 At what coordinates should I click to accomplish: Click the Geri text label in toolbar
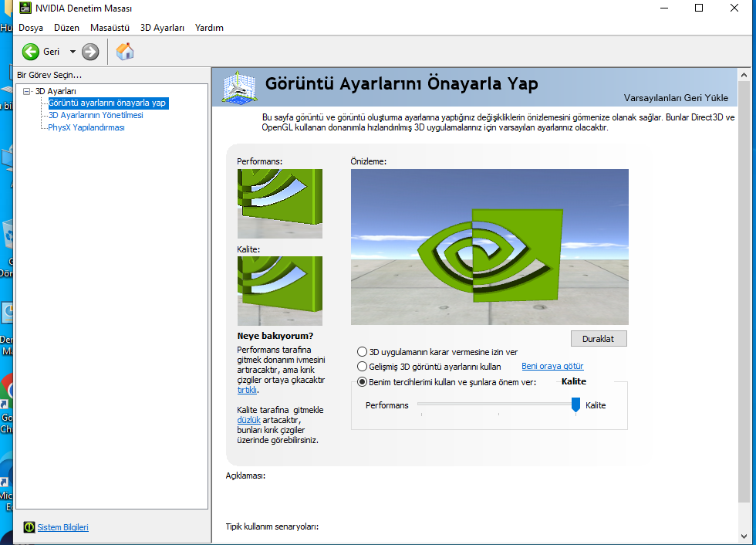coord(52,52)
